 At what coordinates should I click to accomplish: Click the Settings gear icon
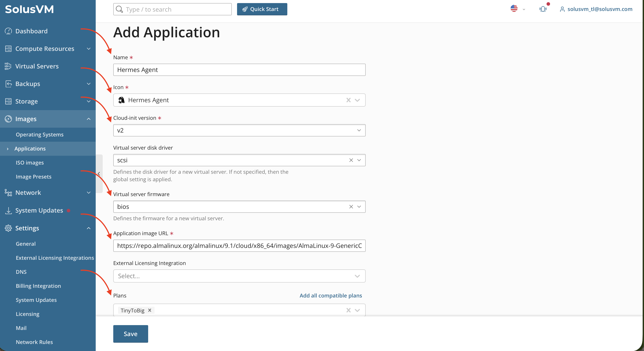[8, 228]
